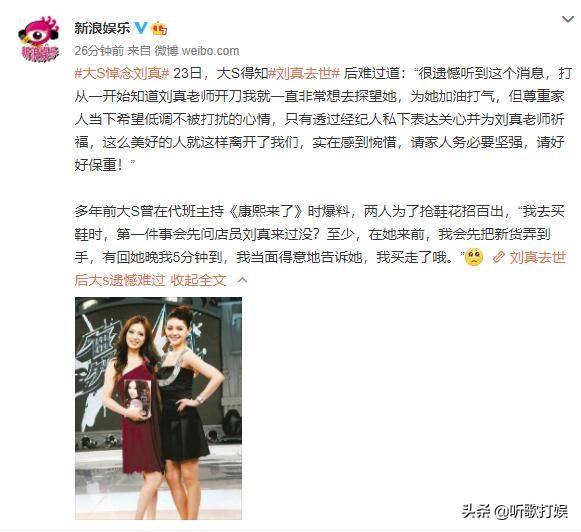Click the upward caret next to 收起全文

pyautogui.click(x=242, y=280)
